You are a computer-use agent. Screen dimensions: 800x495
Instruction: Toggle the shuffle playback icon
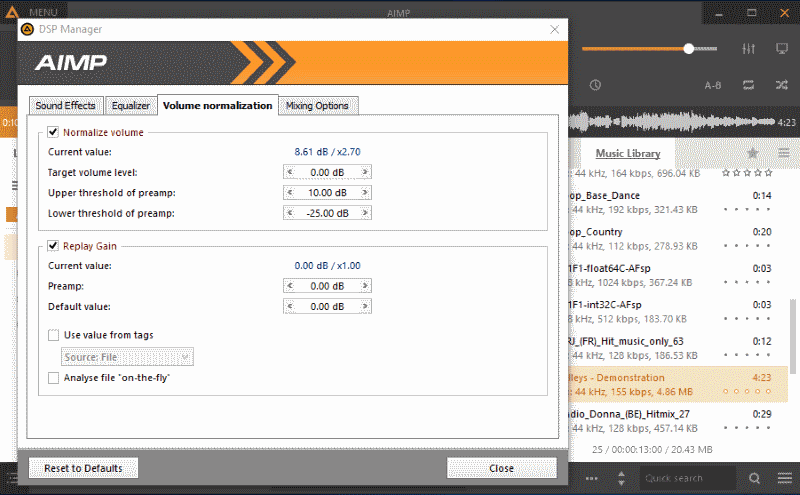tap(782, 85)
